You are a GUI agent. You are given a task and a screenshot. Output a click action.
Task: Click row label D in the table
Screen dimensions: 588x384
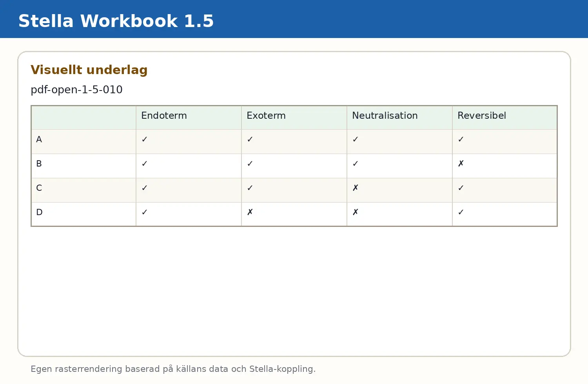tap(39, 212)
